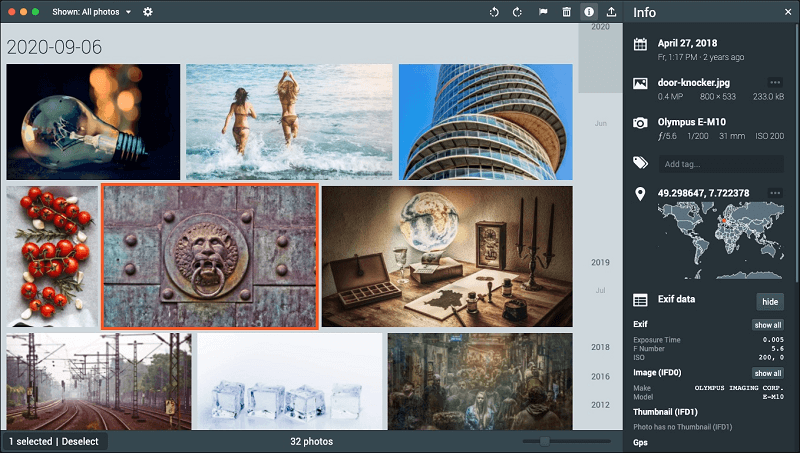Click Deselect in the status bar
The width and height of the screenshot is (800, 453).
point(79,441)
